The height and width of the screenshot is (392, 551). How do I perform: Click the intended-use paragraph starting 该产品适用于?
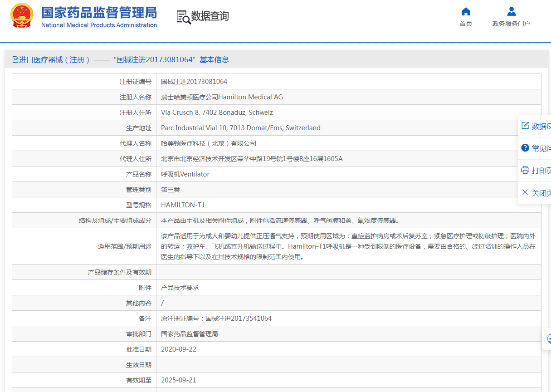coord(348,246)
